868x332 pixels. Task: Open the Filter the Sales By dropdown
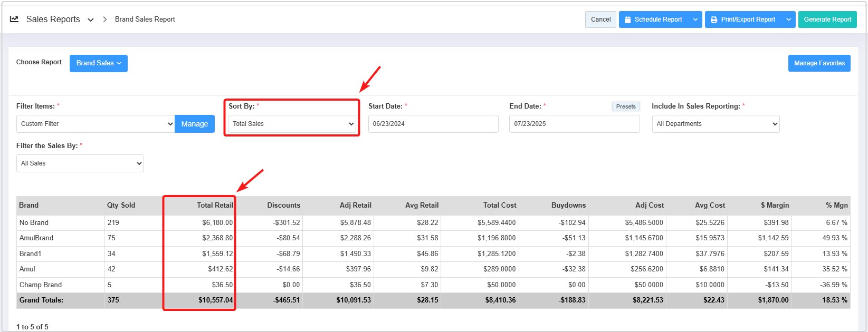[x=80, y=163]
